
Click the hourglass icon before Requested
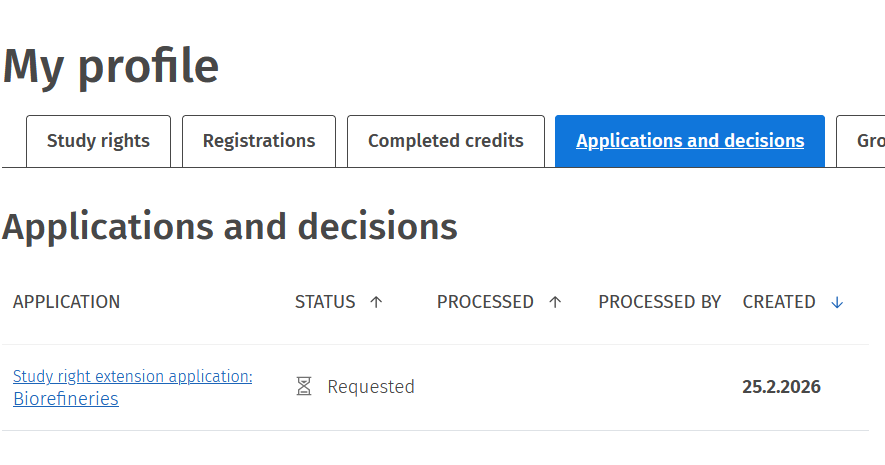pyautogui.click(x=304, y=386)
